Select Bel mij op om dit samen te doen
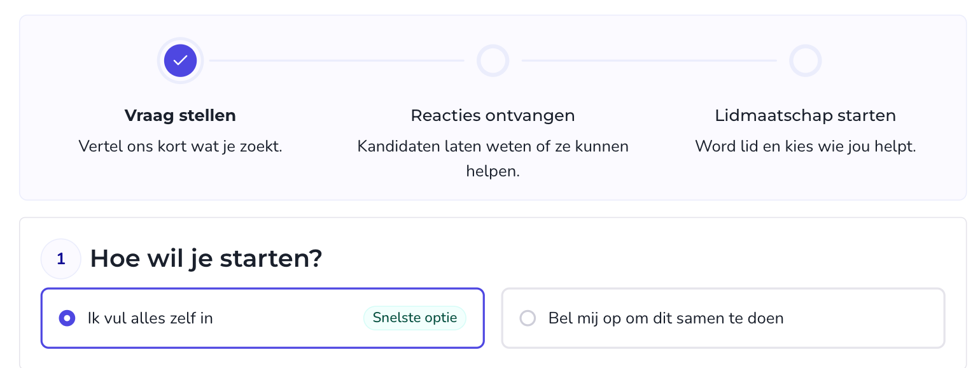The image size is (980, 368). pos(723,318)
